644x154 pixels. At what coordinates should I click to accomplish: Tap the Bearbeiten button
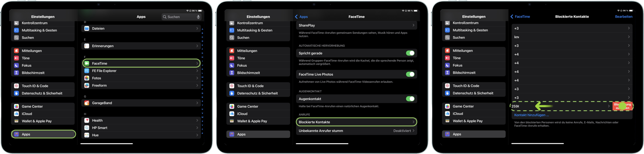click(x=624, y=17)
